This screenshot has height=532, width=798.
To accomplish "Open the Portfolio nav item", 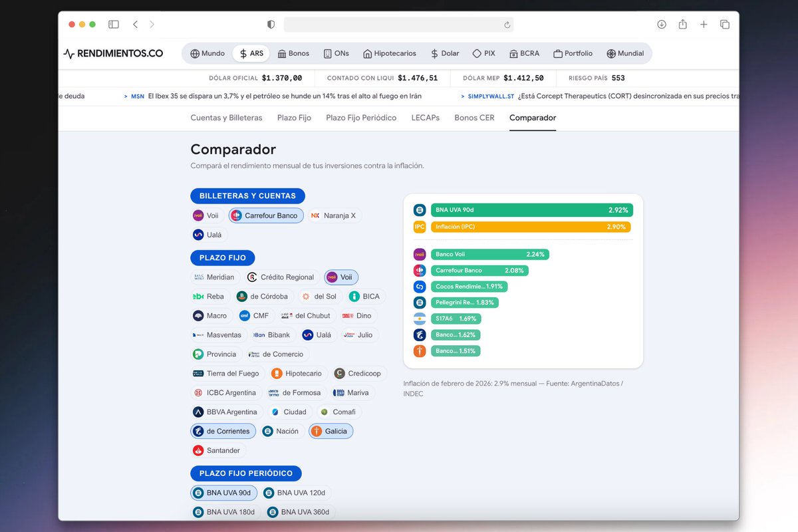I will click(573, 53).
